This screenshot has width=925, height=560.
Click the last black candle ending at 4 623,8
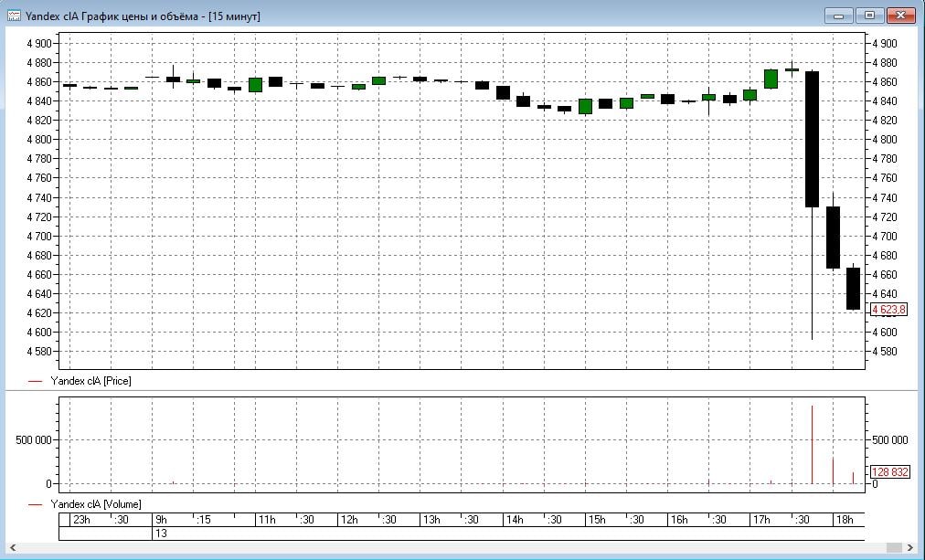(853, 289)
